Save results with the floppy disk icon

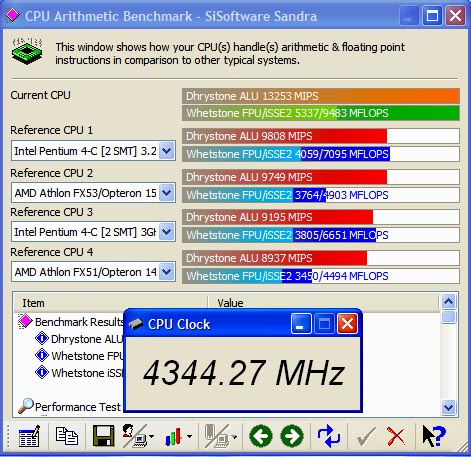point(103,436)
